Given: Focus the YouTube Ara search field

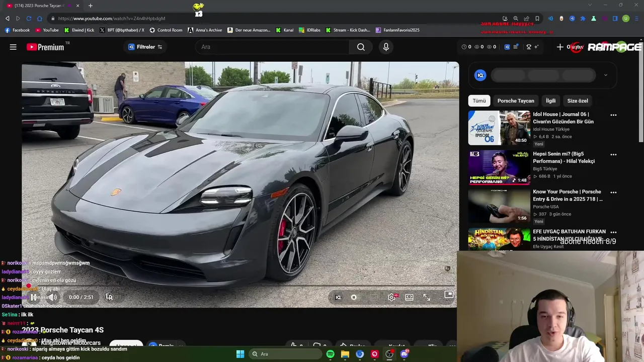Looking at the screenshot, I should [x=272, y=47].
